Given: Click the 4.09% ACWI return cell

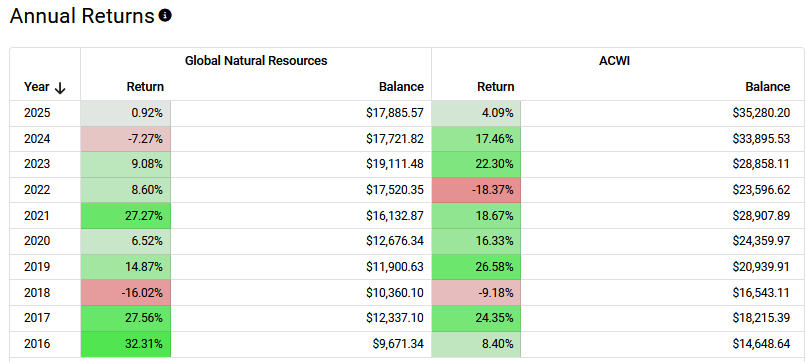Looking at the screenshot, I should click(x=476, y=113).
